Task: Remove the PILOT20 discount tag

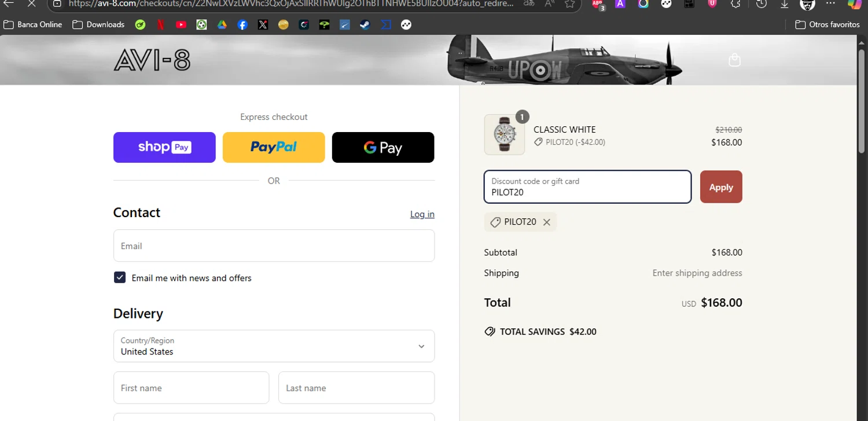Action: coord(546,222)
